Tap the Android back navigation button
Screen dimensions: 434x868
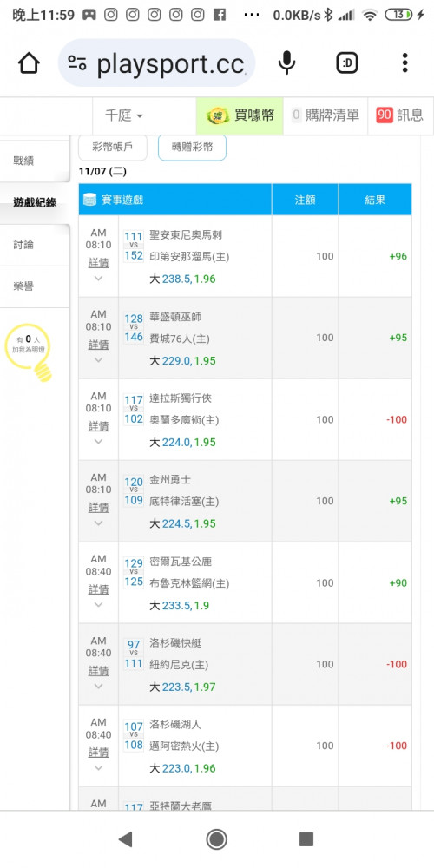pyautogui.click(x=125, y=839)
